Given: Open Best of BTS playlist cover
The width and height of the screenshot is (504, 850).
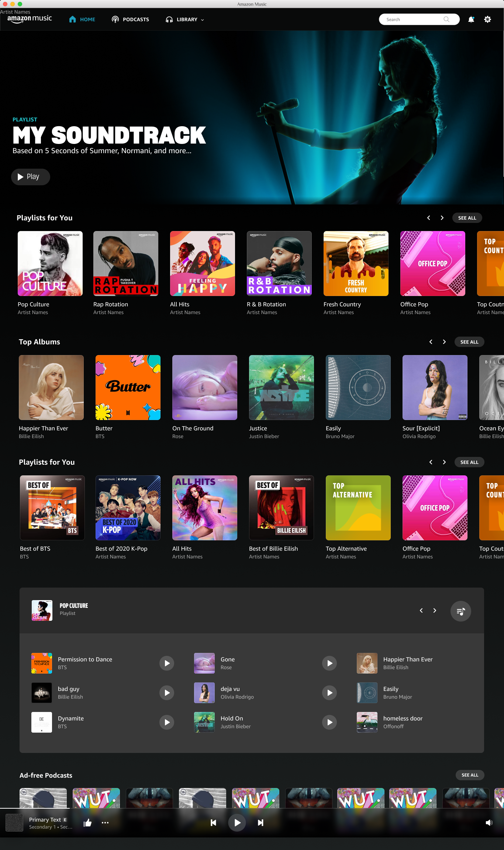Looking at the screenshot, I should coord(52,508).
